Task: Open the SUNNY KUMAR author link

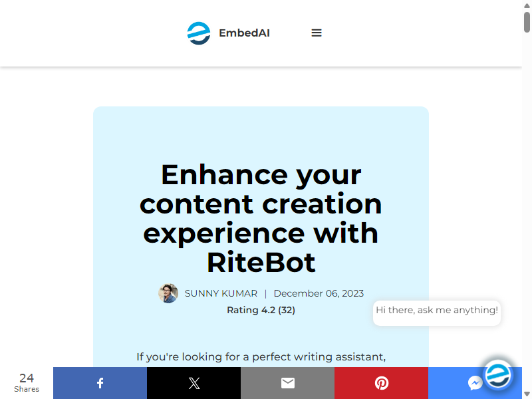Action: click(x=221, y=293)
